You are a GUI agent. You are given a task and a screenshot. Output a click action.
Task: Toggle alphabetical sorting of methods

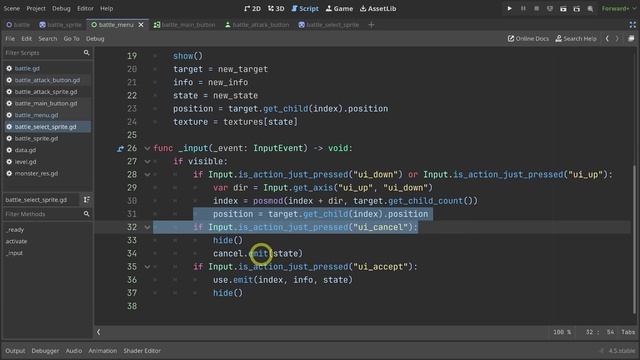(x=87, y=200)
